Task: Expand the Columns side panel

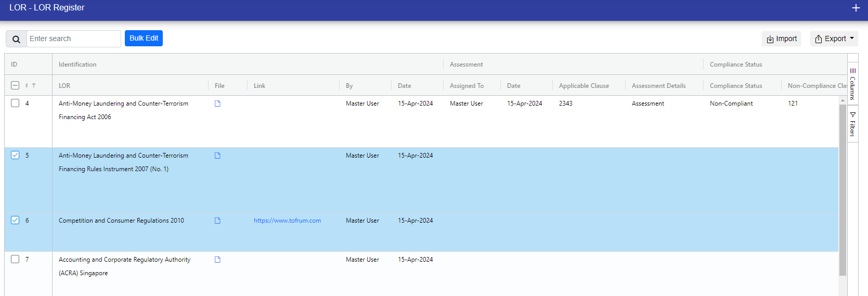Action: click(852, 83)
